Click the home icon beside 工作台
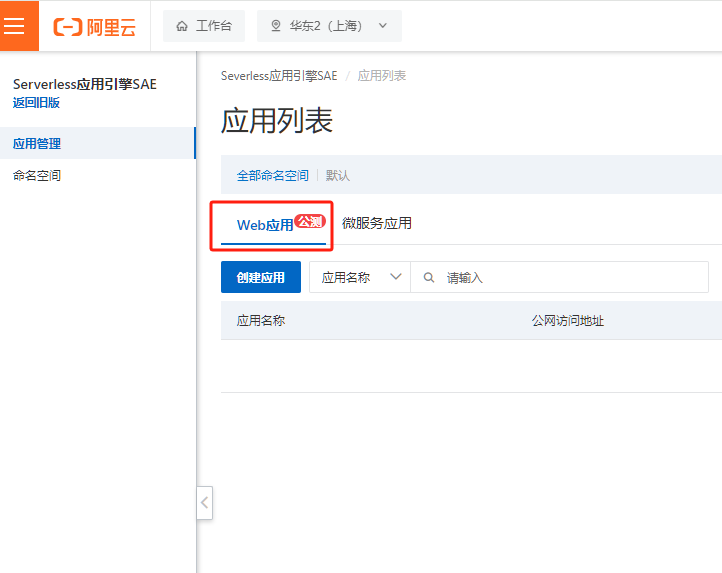This screenshot has width=722, height=573. point(182,26)
